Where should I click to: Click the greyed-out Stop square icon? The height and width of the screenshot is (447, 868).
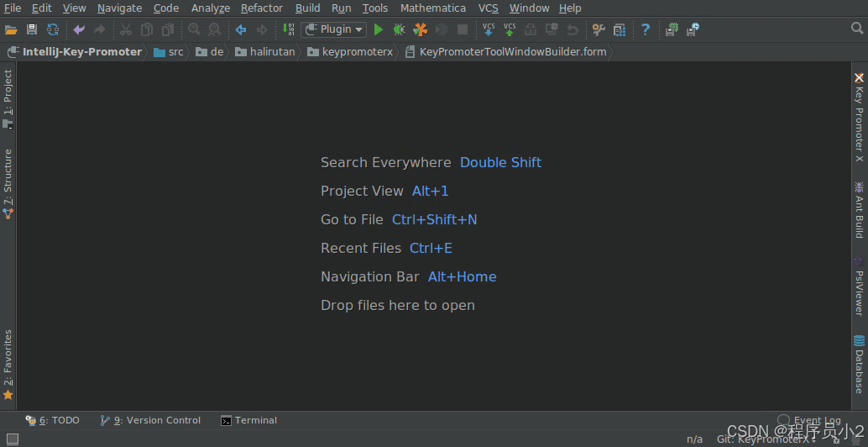point(463,29)
